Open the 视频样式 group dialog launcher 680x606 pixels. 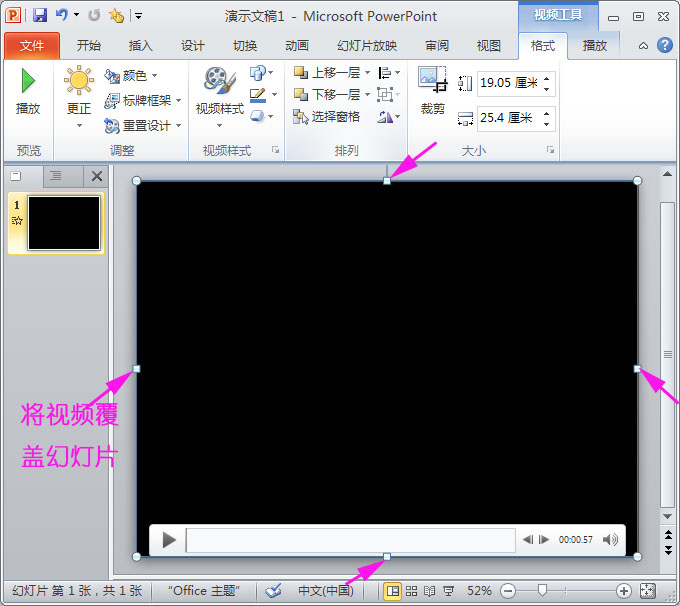point(275,150)
